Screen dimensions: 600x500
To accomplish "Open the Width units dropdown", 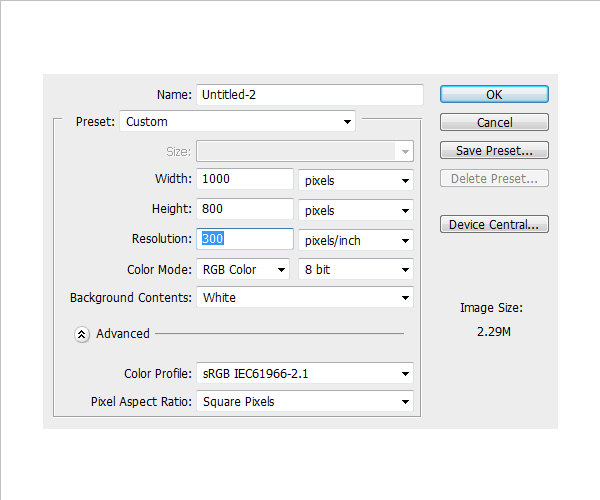I will point(356,181).
